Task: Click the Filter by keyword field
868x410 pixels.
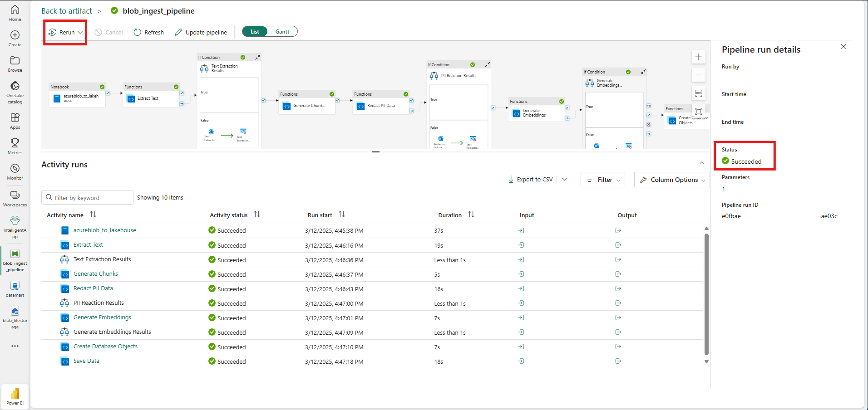Action: coord(87,198)
